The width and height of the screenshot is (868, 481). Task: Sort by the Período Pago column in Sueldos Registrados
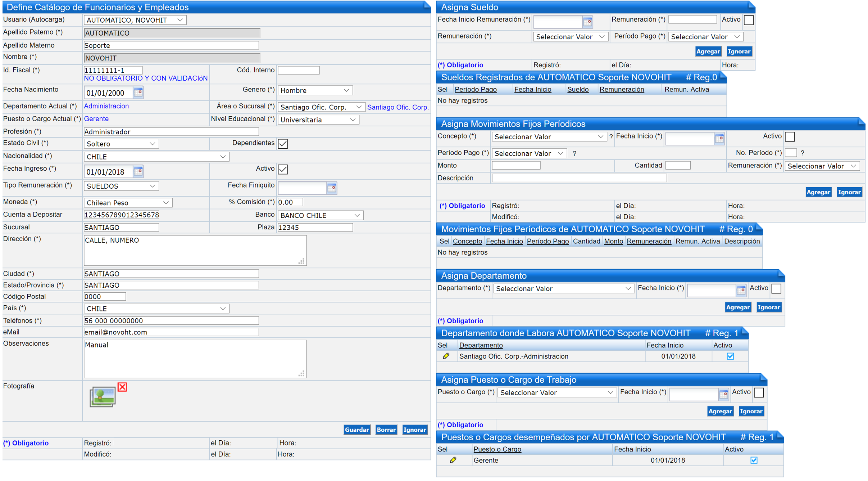[x=476, y=89]
